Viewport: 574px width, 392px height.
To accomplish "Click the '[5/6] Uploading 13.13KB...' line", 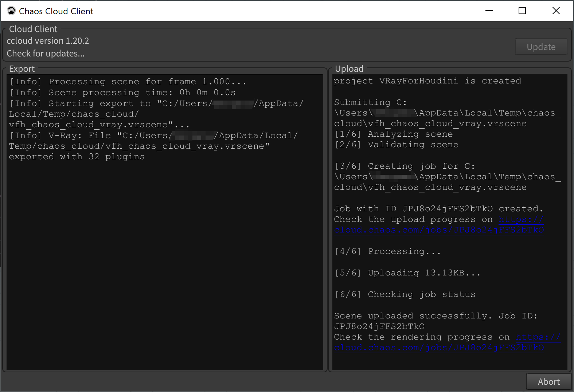I will tap(407, 273).
